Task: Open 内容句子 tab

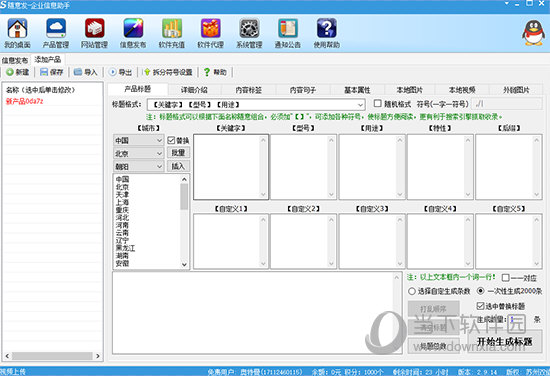Action: coord(303,90)
